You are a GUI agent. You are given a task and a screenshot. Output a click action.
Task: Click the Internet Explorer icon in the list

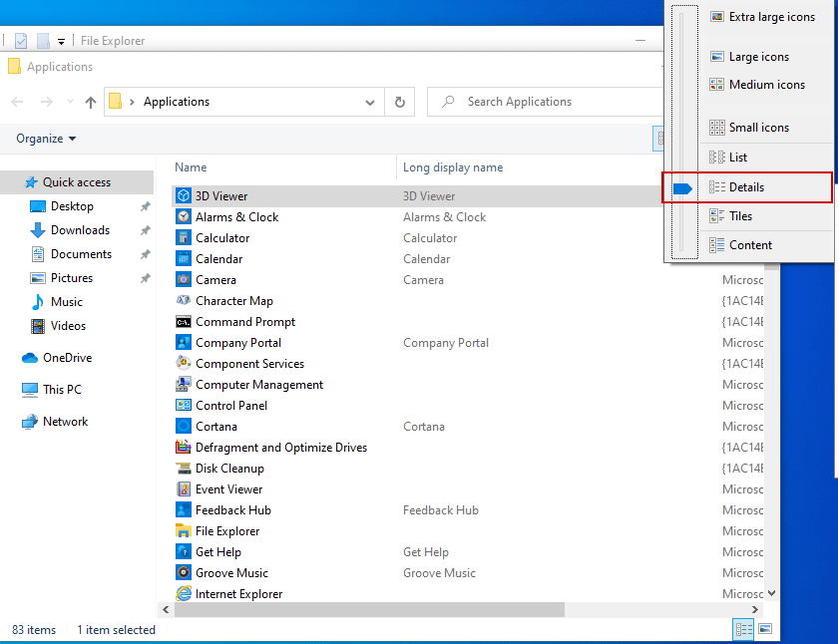(x=184, y=594)
